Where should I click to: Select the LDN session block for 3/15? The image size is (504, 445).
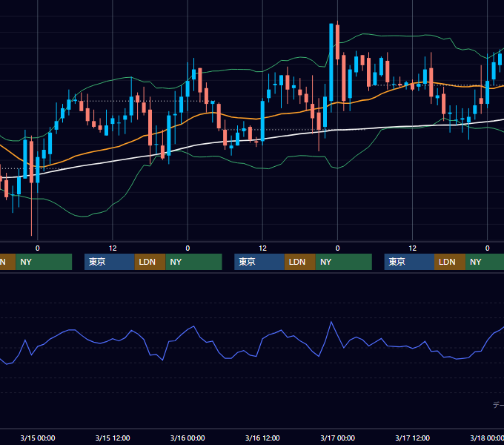pos(150,262)
